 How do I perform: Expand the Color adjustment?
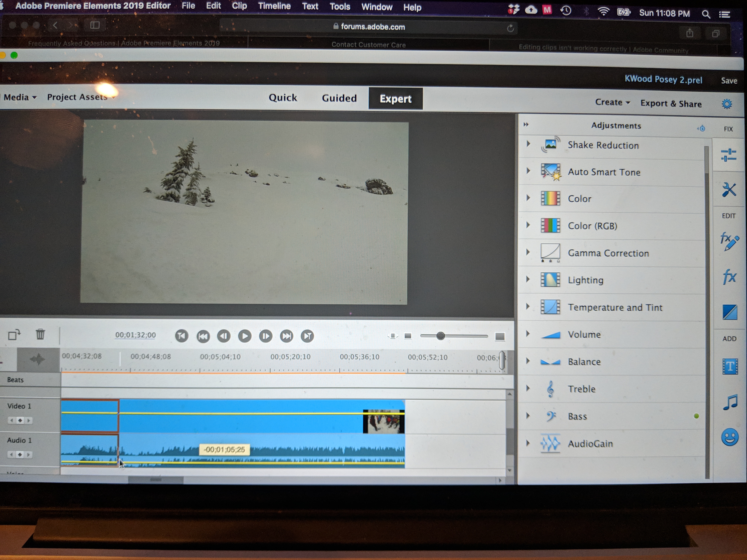[528, 198]
